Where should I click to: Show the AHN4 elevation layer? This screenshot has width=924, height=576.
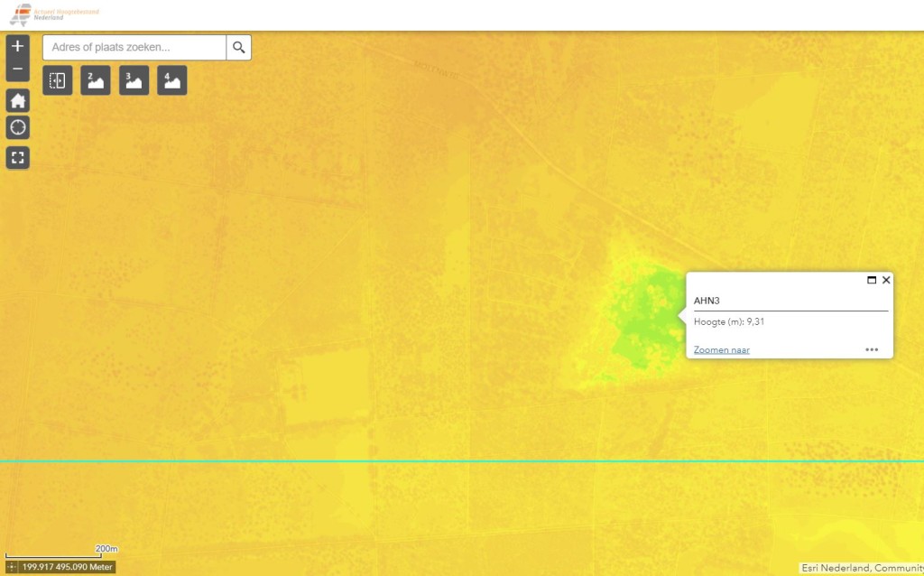172,80
